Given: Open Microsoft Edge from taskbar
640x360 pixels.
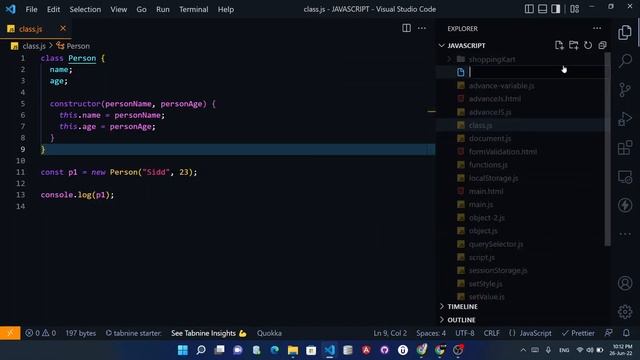Looking at the screenshot, I should click(x=274, y=350).
